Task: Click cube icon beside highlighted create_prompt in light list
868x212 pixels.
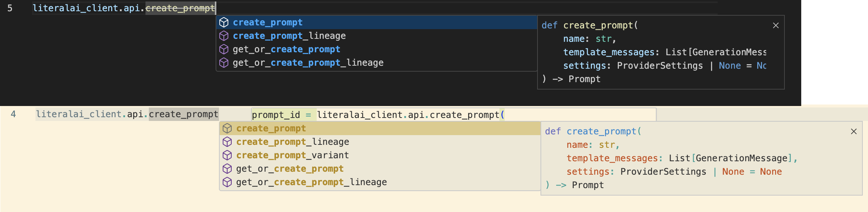Action: (227, 128)
